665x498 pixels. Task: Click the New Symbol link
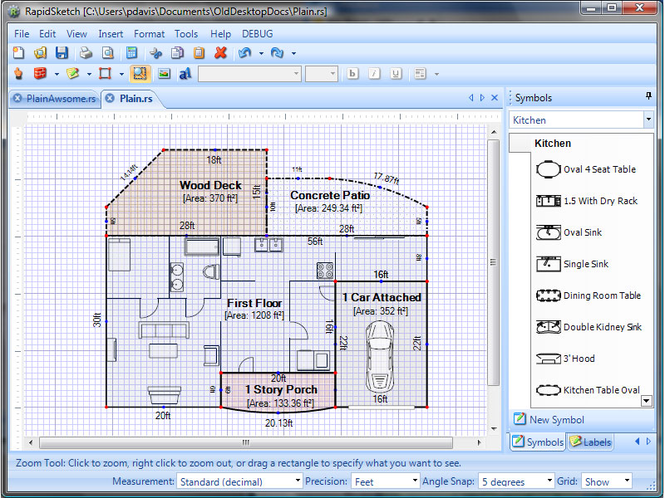[557, 420]
